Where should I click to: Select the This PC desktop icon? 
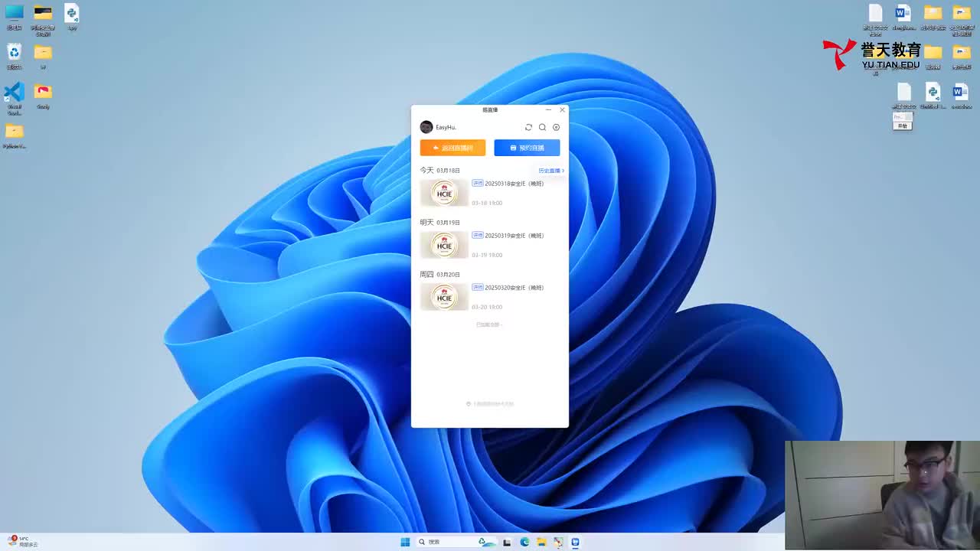click(x=14, y=18)
